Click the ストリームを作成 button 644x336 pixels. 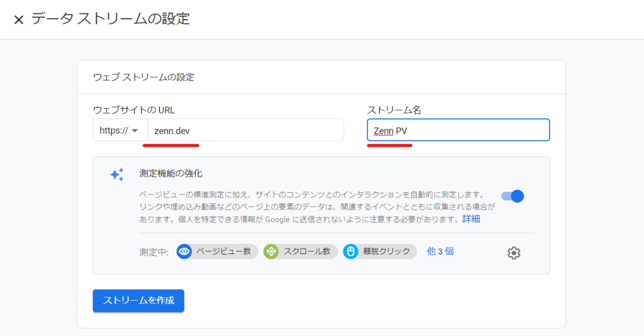click(138, 301)
